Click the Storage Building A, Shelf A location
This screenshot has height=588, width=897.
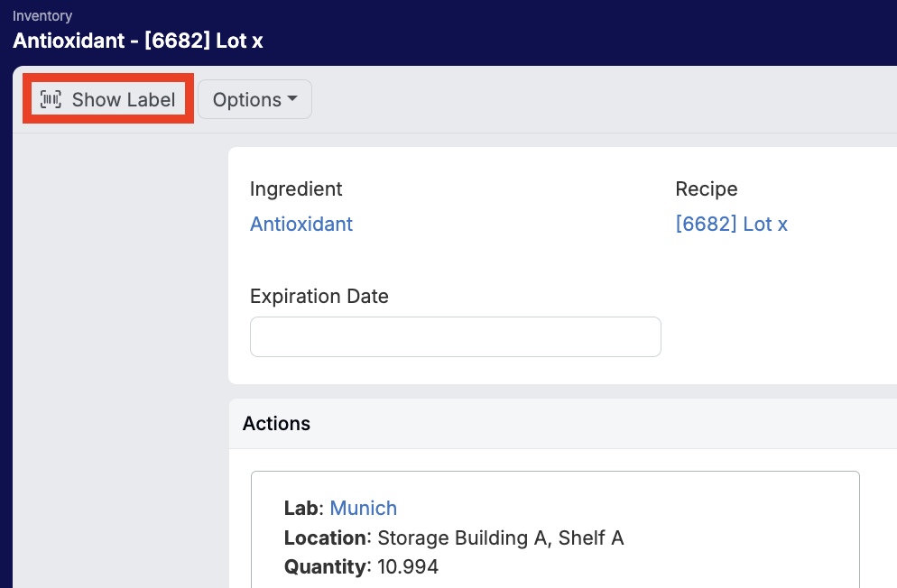(x=500, y=537)
